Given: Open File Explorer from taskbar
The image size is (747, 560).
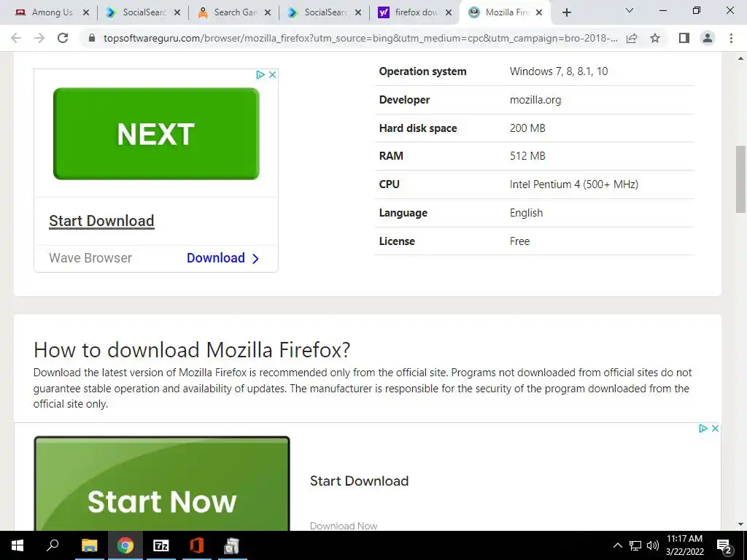Looking at the screenshot, I should click(x=89, y=545).
